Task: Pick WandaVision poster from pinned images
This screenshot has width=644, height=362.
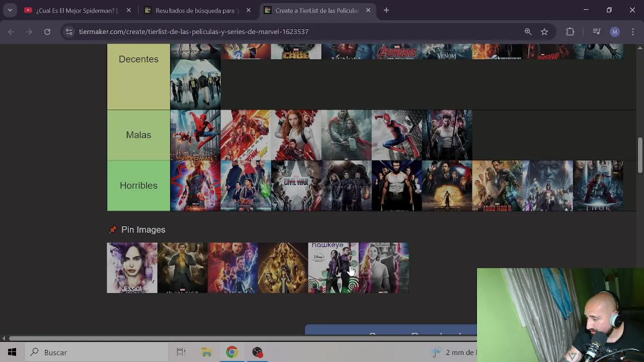Action: [x=383, y=268]
